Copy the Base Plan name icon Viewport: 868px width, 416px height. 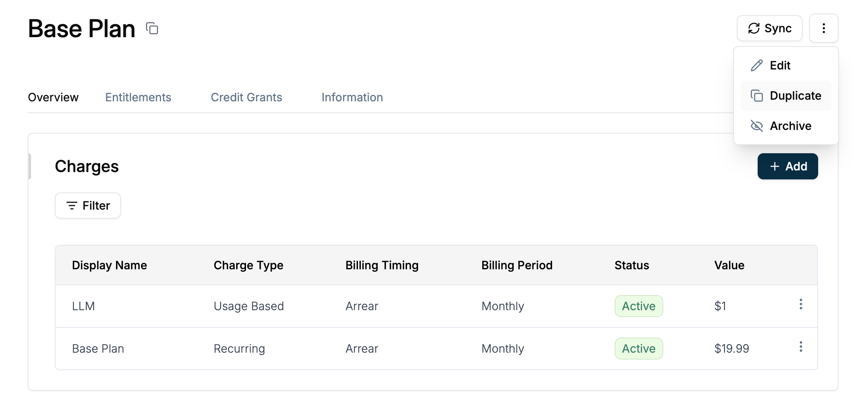(152, 28)
